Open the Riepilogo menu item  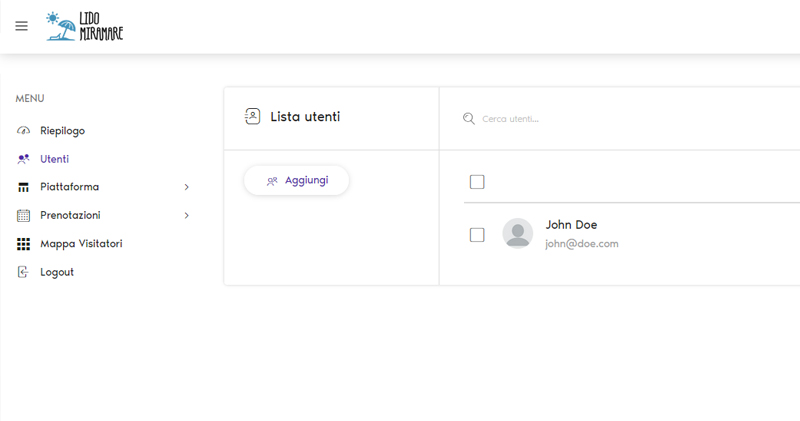point(62,131)
